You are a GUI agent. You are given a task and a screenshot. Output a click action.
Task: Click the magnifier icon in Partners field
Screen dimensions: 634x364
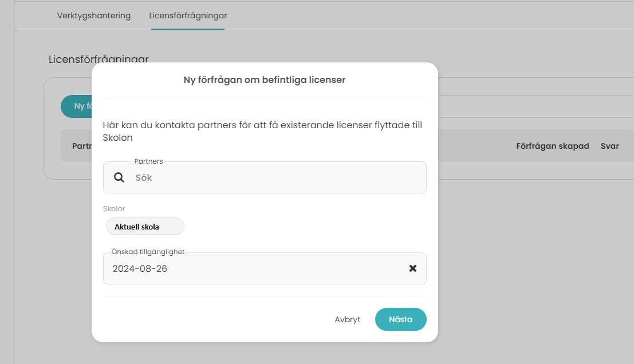tap(119, 177)
